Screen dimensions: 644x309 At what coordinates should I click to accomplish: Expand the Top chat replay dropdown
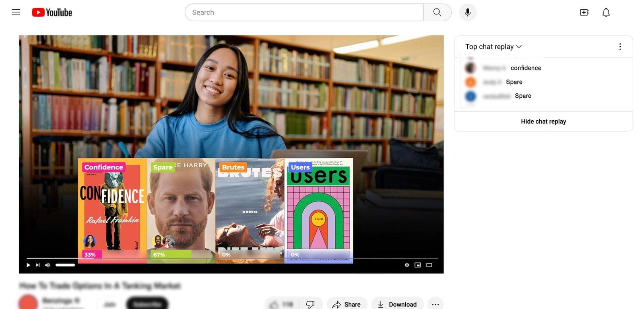click(x=493, y=47)
